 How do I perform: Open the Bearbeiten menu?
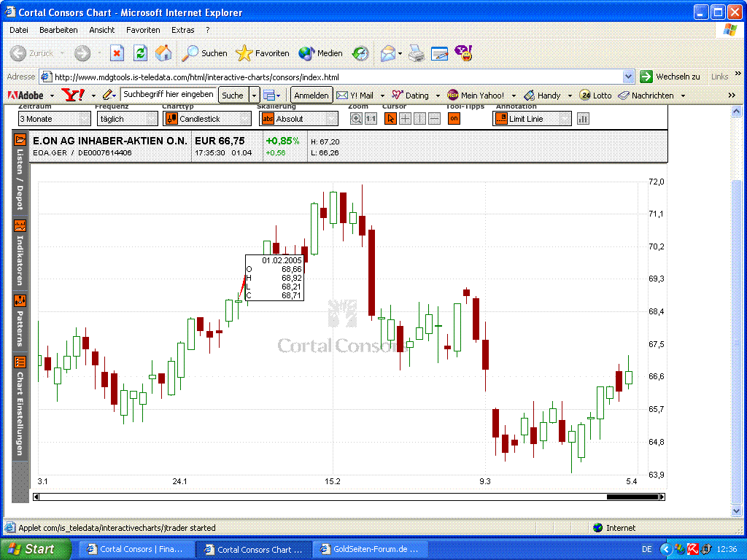pos(58,30)
